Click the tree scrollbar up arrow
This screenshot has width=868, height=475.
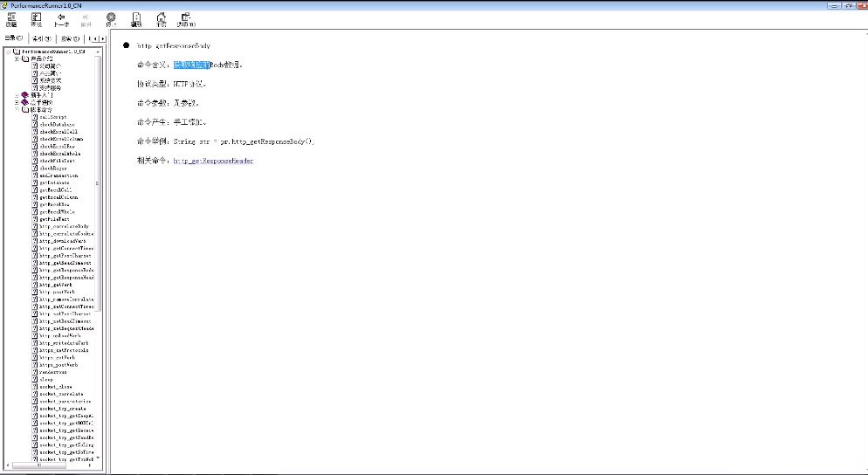pyautogui.click(x=98, y=52)
